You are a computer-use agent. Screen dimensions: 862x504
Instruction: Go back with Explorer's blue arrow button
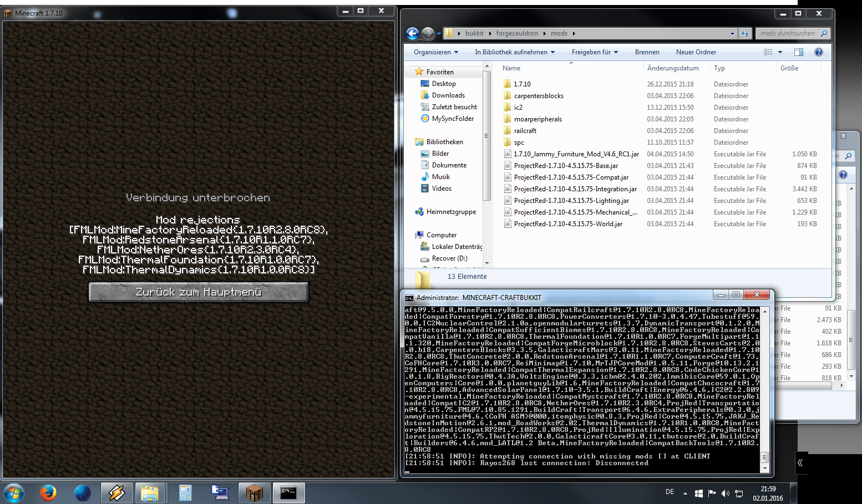(x=412, y=33)
